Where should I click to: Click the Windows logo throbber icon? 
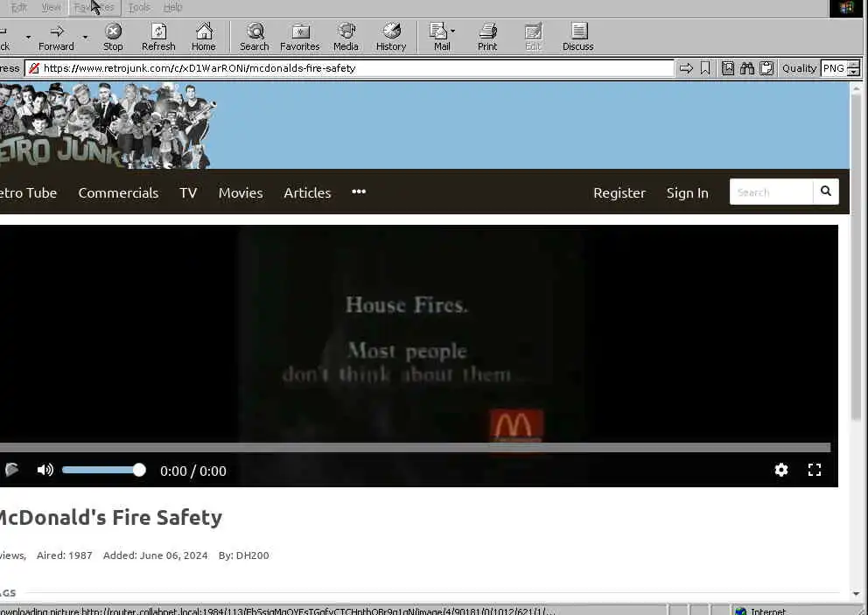pyautogui.click(x=846, y=8)
